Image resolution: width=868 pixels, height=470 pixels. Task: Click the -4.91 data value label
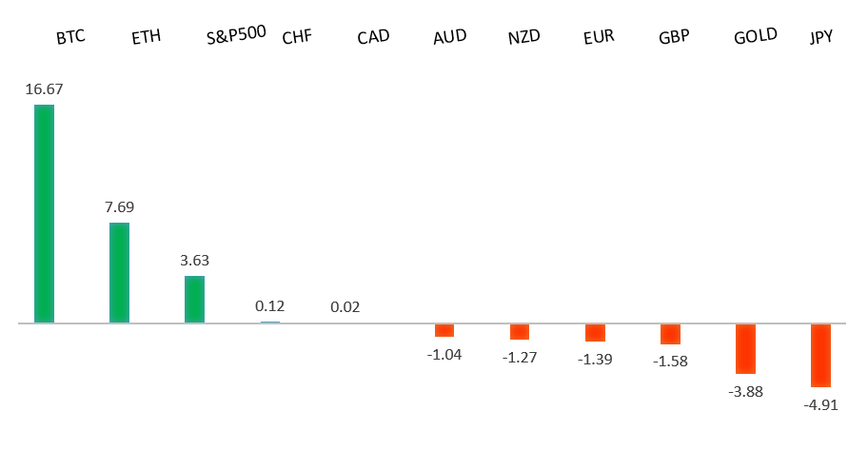(820, 404)
